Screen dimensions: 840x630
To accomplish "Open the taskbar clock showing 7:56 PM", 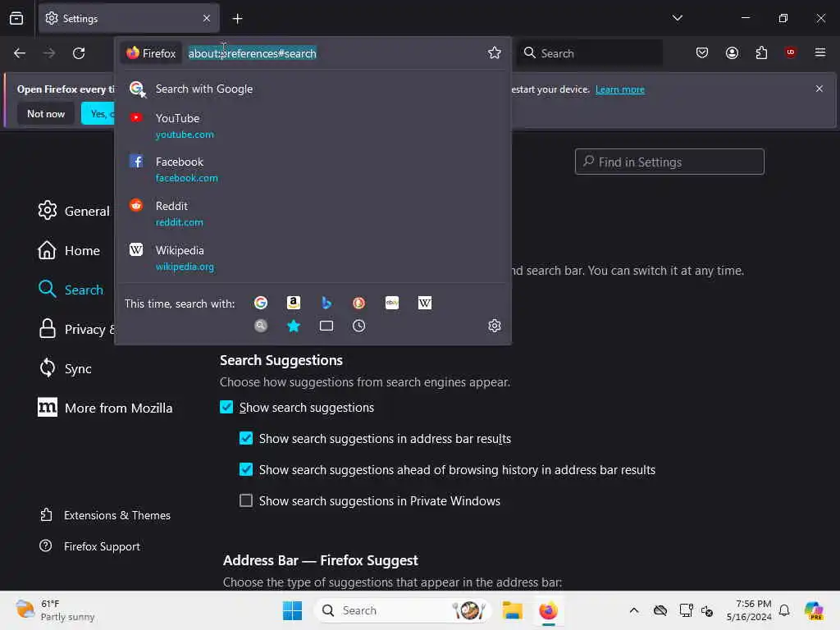I will click(x=749, y=610).
